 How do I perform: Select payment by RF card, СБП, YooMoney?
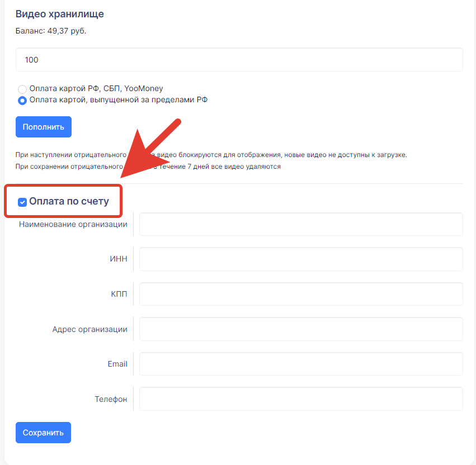tap(22, 89)
